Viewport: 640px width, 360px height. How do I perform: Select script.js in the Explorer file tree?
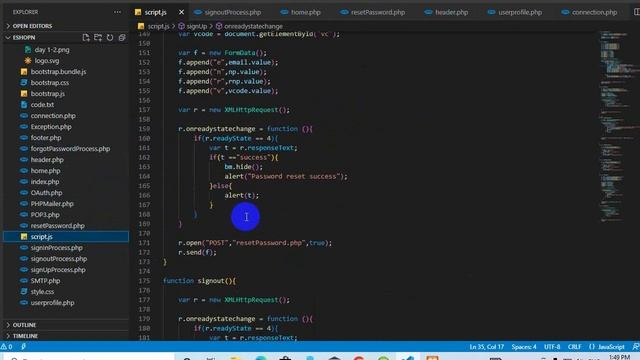(65, 237)
